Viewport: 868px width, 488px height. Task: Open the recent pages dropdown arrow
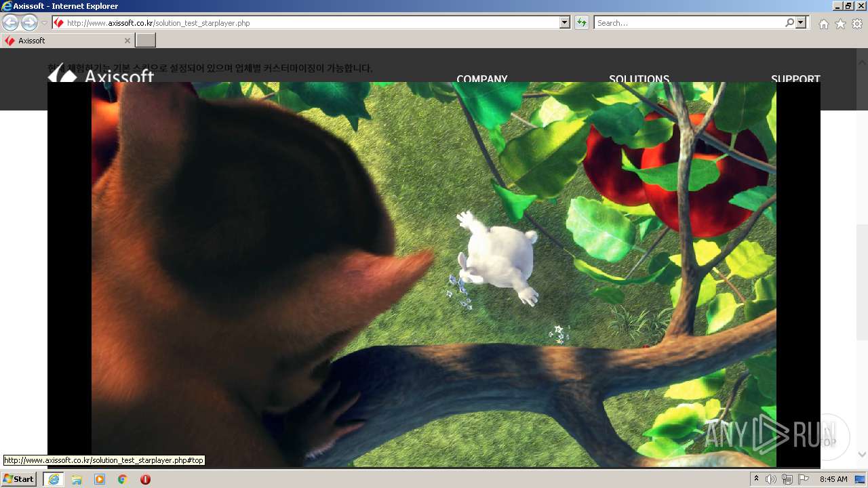(44, 23)
